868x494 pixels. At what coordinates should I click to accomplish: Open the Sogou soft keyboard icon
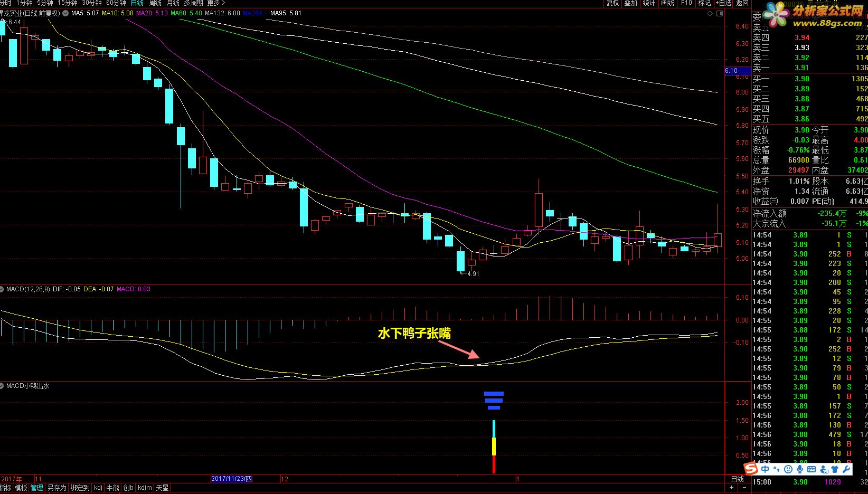click(812, 469)
